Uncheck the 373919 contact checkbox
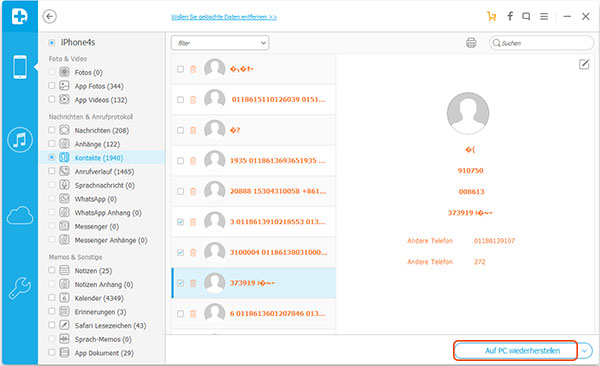The width and height of the screenshot is (600, 366). (x=180, y=283)
